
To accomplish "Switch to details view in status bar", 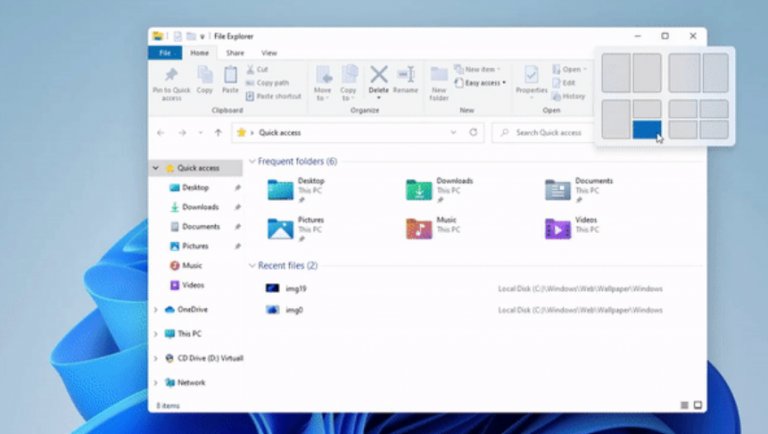I will pos(684,406).
